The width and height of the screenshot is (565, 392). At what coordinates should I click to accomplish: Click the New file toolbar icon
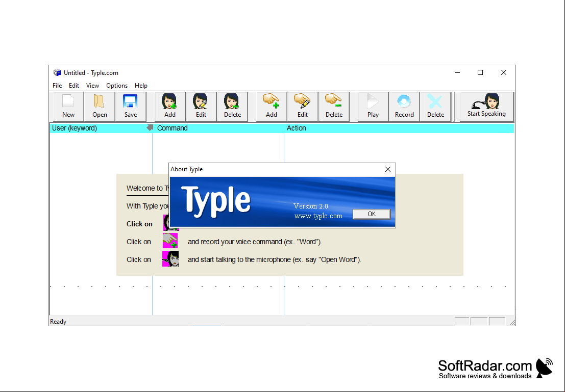[x=68, y=106]
